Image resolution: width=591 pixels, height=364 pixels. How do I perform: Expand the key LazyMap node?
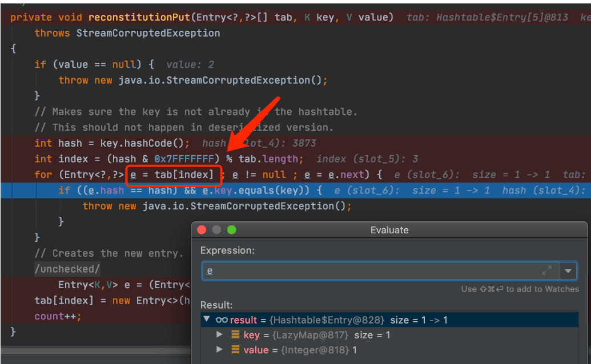(220, 335)
